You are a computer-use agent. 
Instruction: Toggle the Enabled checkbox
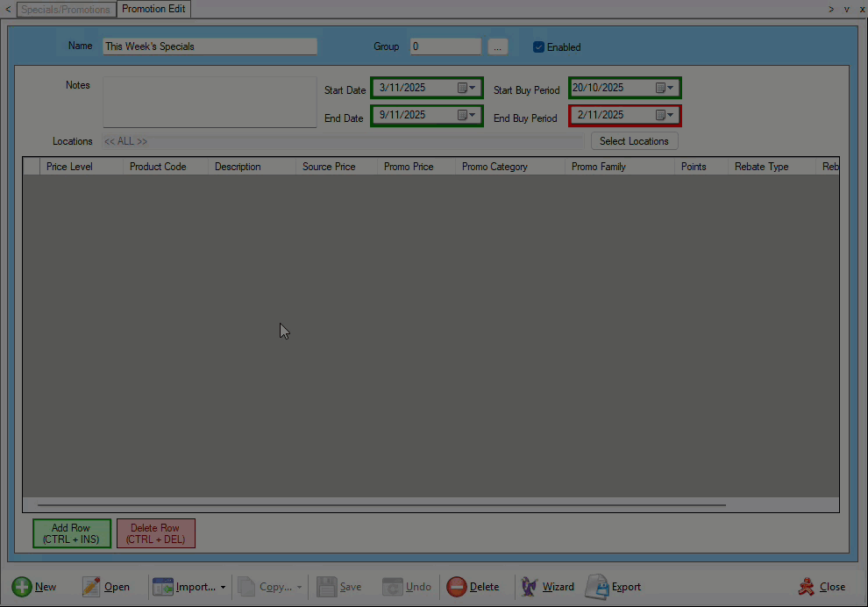coord(538,46)
